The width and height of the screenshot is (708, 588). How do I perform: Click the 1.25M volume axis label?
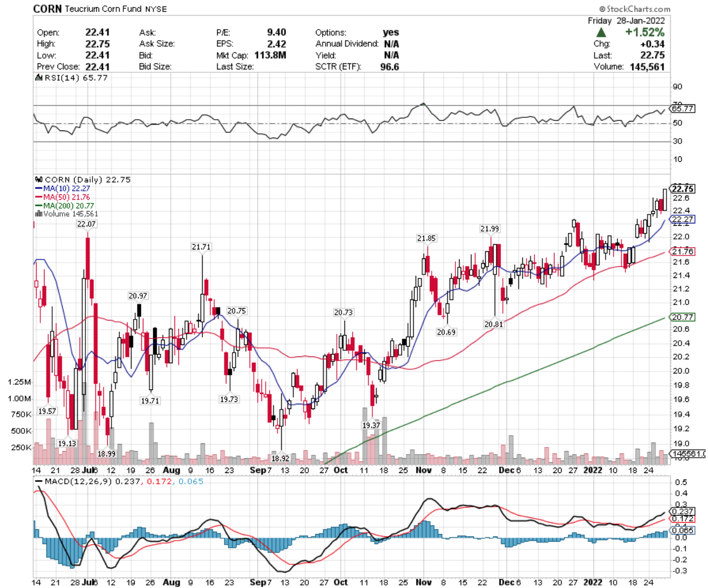point(20,382)
